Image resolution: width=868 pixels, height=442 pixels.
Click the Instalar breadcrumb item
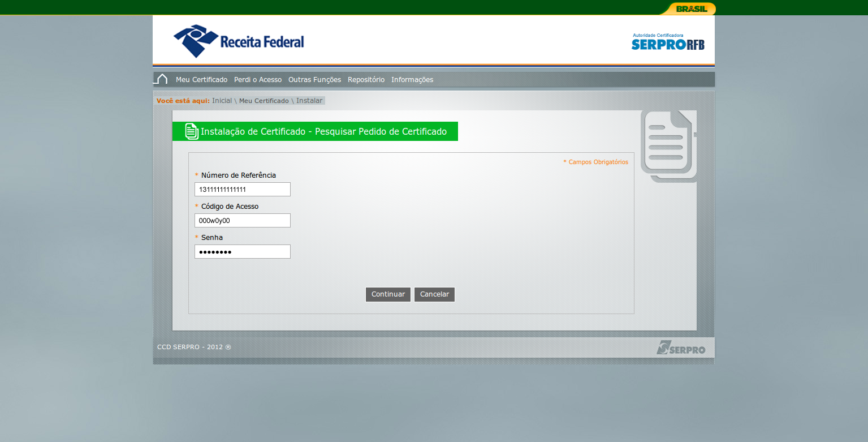(309, 101)
